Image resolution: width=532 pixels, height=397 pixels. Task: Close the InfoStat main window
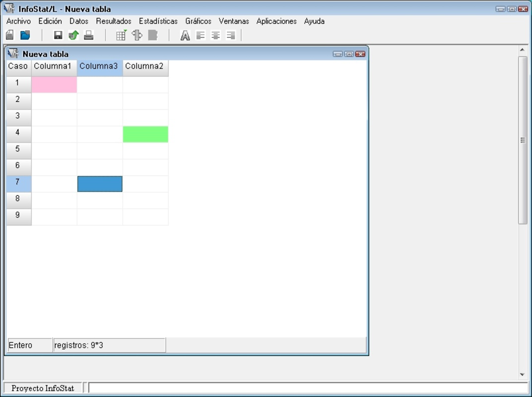coord(523,9)
